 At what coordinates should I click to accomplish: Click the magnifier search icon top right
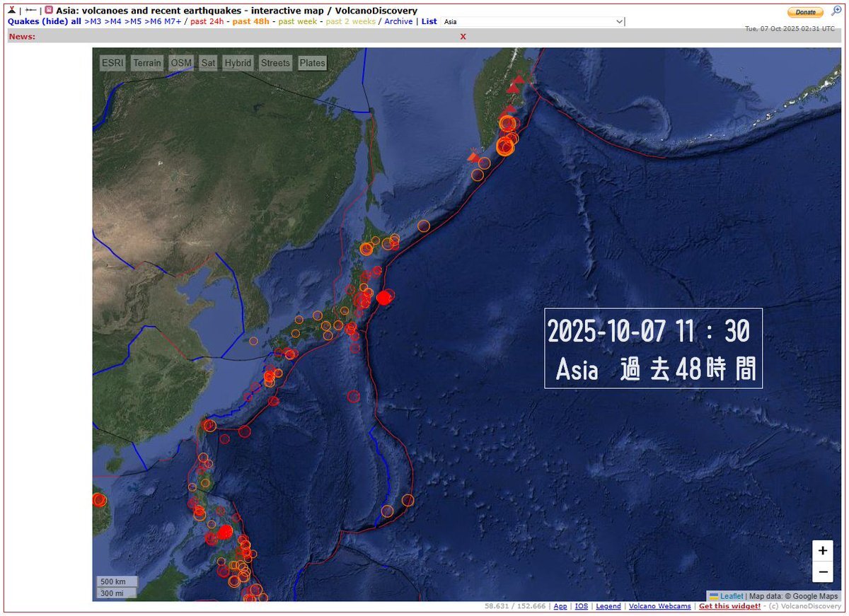point(836,11)
